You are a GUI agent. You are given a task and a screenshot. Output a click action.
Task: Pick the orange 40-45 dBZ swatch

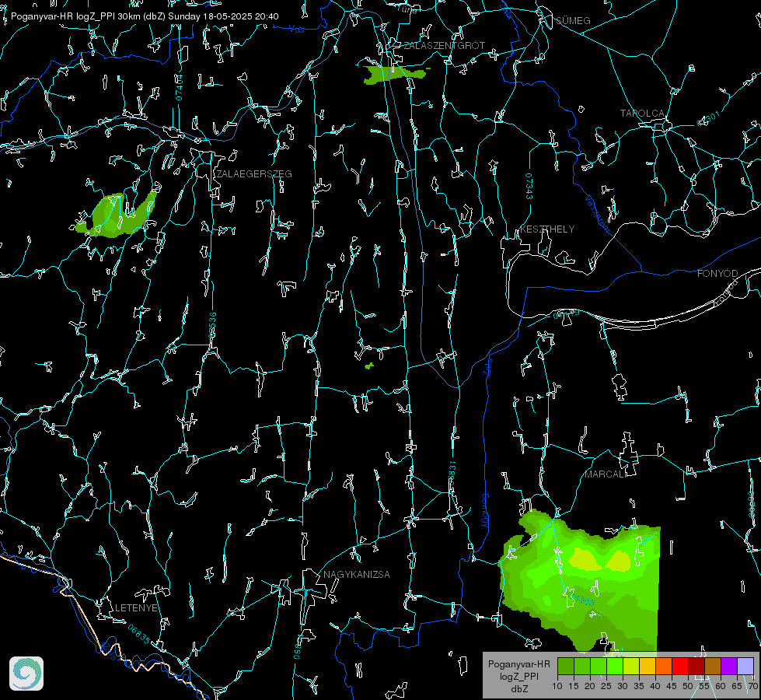coord(664,666)
